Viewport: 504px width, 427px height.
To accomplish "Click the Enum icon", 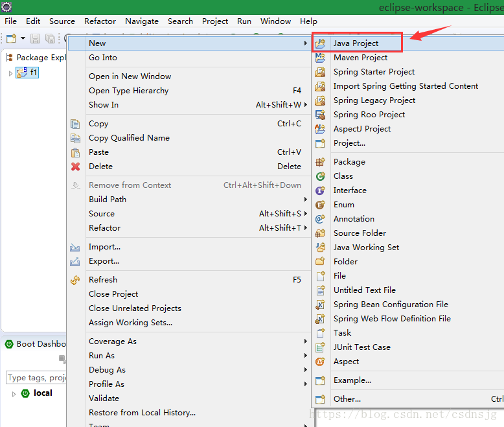I will click(320, 205).
